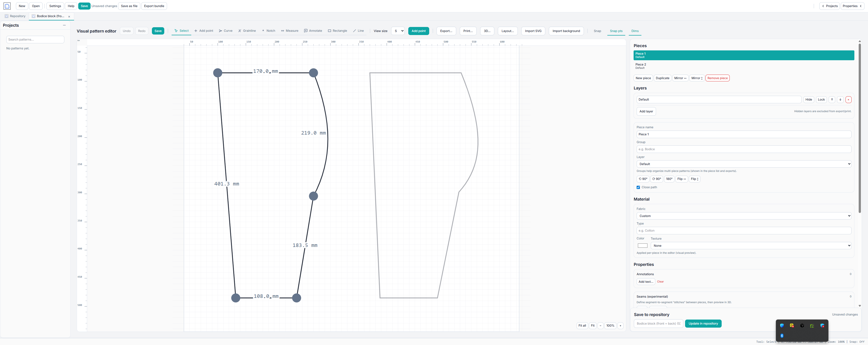Flip the piece horizontally

click(x=681, y=179)
